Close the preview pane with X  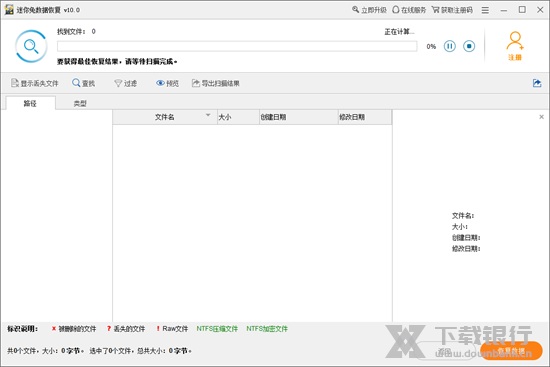[541, 117]
